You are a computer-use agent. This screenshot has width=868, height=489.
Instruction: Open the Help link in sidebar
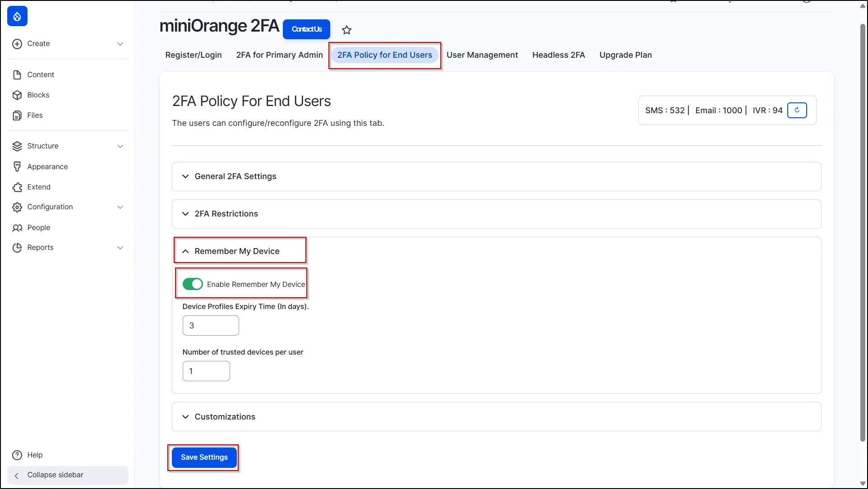[35, 455]
